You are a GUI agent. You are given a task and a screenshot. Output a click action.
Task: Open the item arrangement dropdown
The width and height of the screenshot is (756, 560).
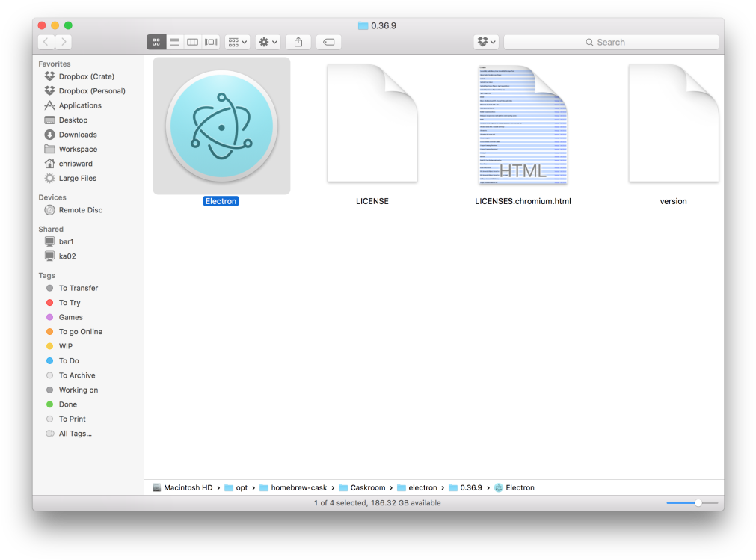click(237, 43)
